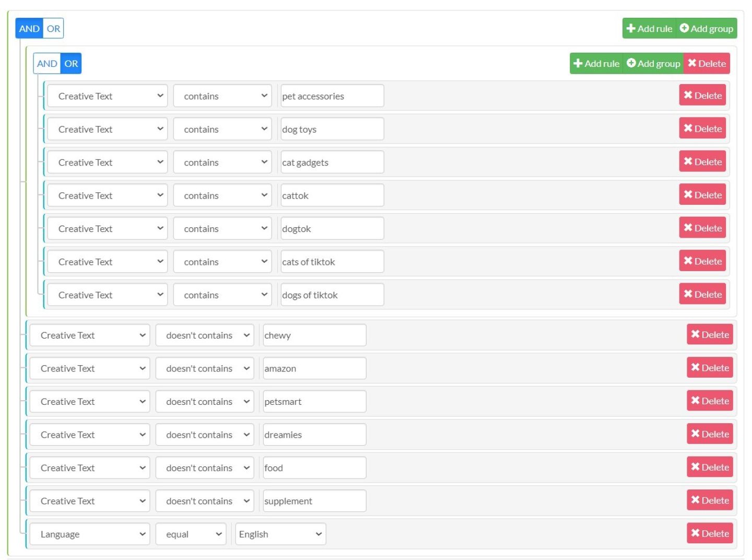This screenshot has width=752, height=560.
Task: Click Add group inside the nested group
Action: [x=653, y=64]
